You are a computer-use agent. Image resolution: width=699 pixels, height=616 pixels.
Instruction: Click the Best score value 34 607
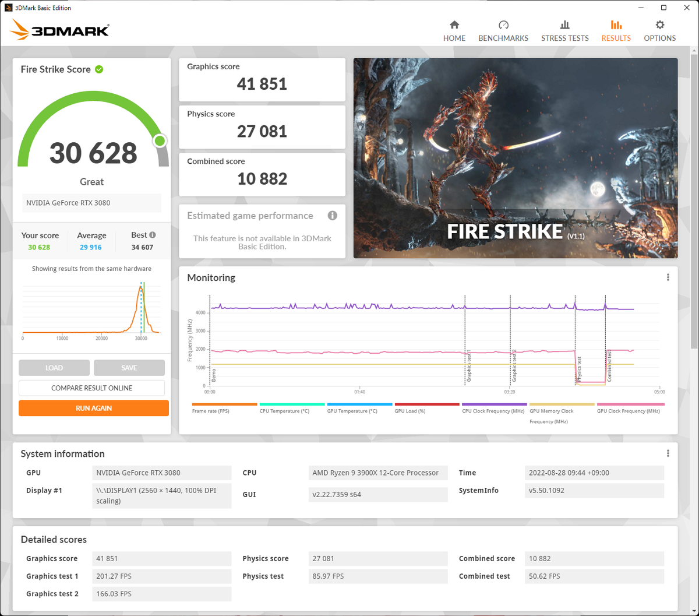tap(142, 247)
